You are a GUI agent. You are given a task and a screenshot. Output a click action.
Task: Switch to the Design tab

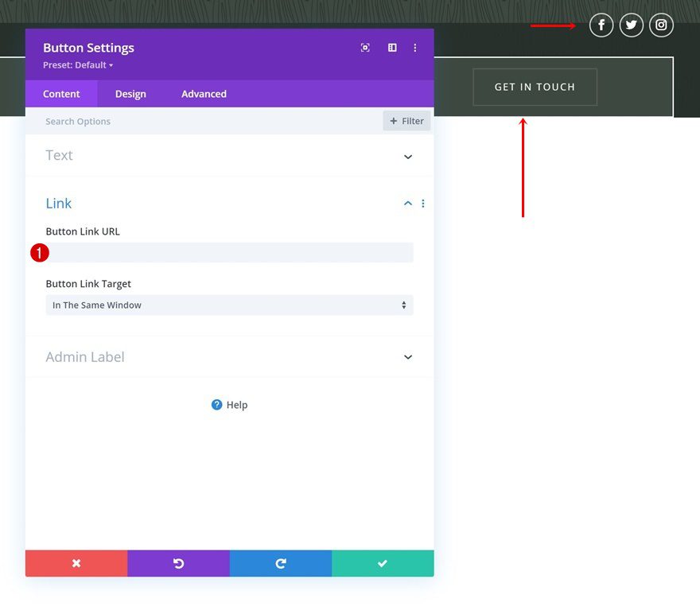[130, 94]
